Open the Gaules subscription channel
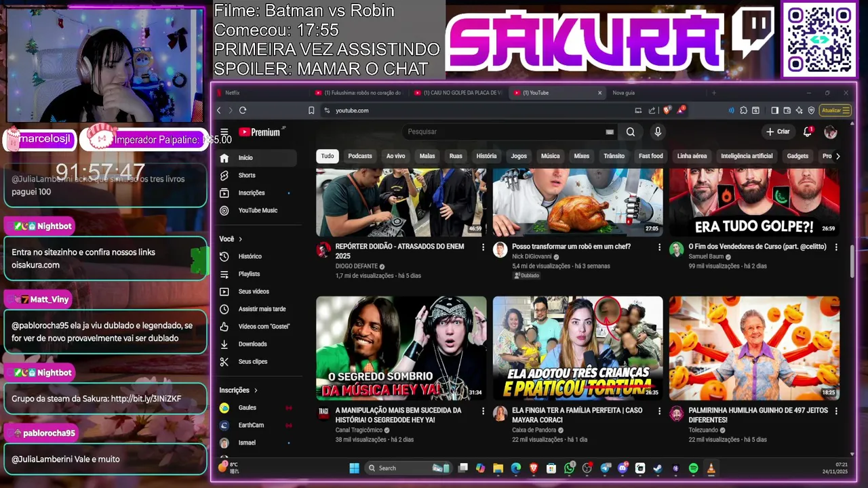The image size is (868, 488). pos(258,408)
